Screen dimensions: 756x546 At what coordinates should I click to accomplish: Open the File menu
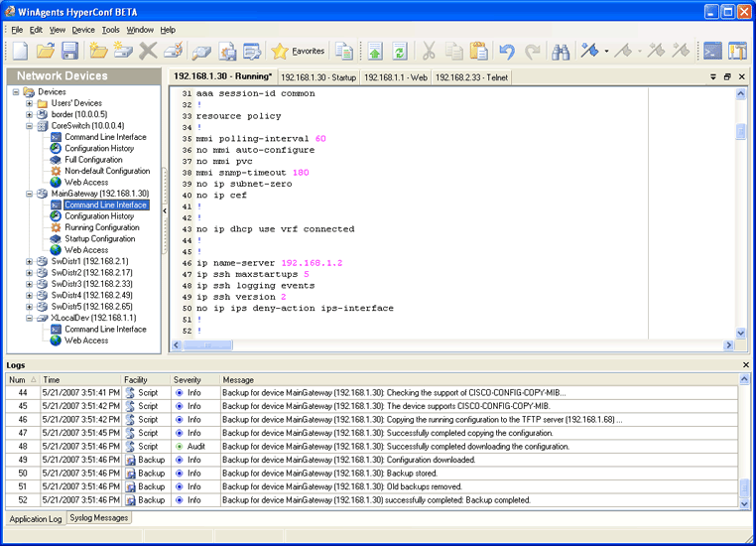[x=17, y=30]
